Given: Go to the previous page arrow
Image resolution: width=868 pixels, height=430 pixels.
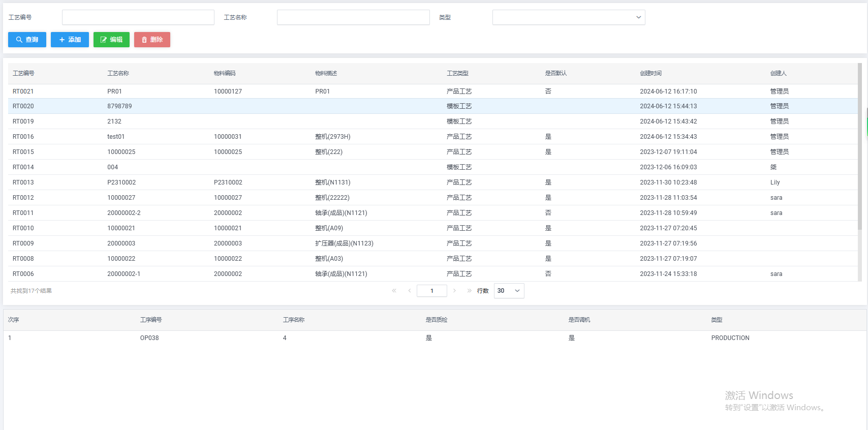Looking at the screenshot, I should tap(409, 291).
